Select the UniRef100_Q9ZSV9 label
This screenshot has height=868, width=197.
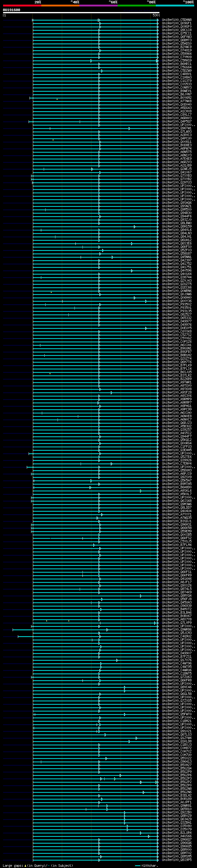coord(177,477)
